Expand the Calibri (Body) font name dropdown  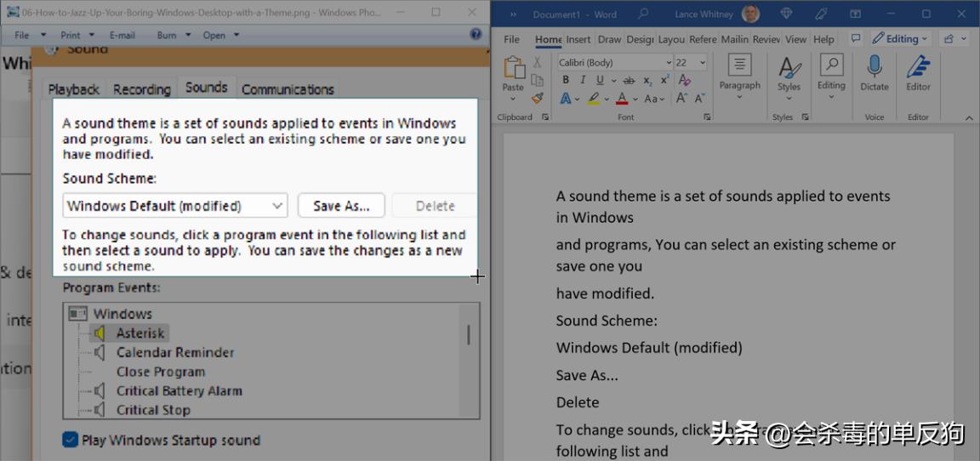click(x=668, y=63)
